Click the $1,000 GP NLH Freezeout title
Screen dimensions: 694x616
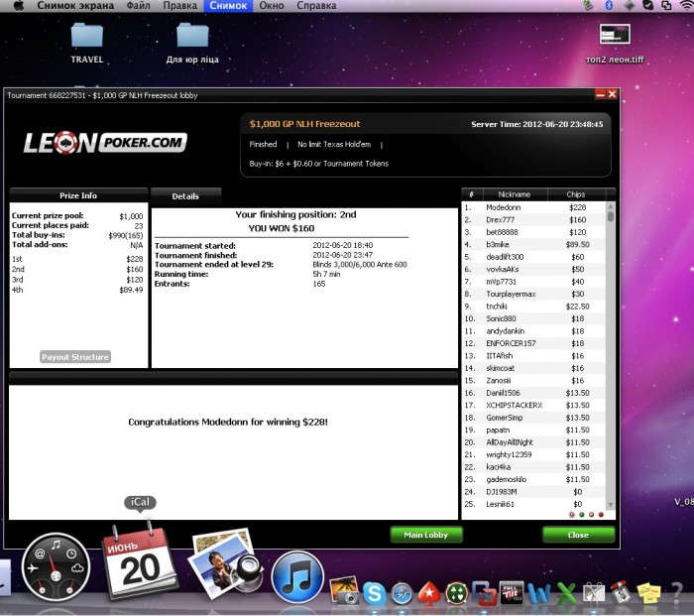[304, 124]
